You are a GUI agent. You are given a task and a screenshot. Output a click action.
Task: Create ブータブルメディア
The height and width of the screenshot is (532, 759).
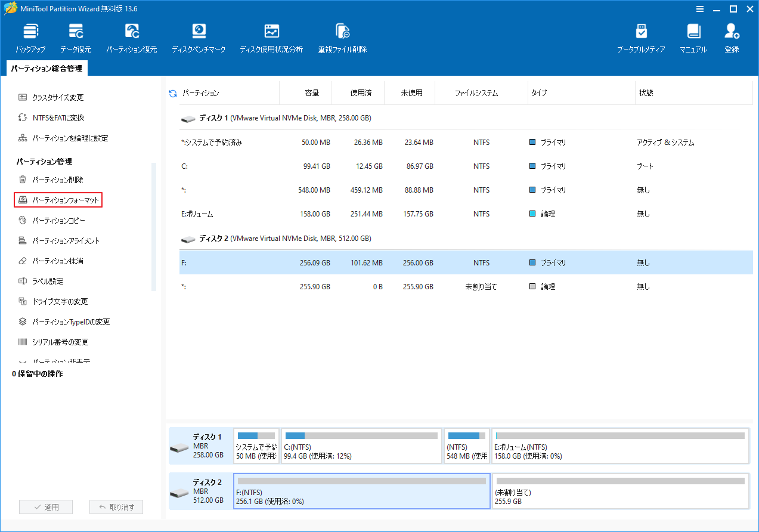[x=641, y=39]
